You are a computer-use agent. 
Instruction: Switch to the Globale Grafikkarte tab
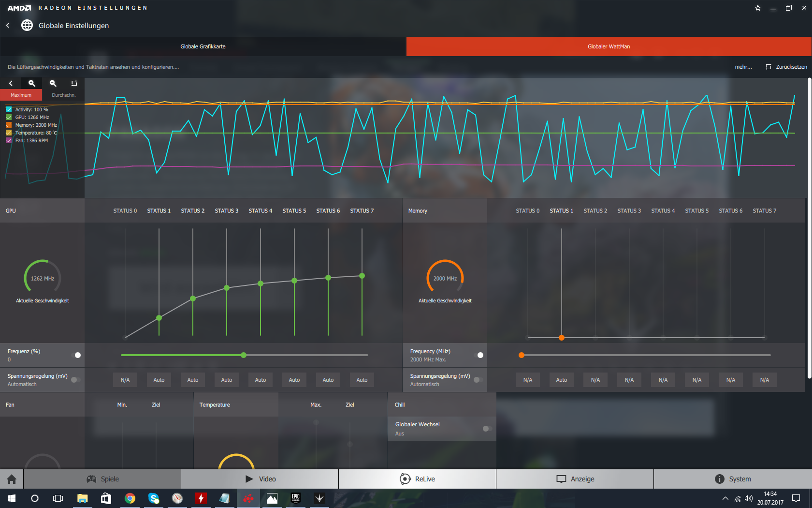(x=203, y=46)
